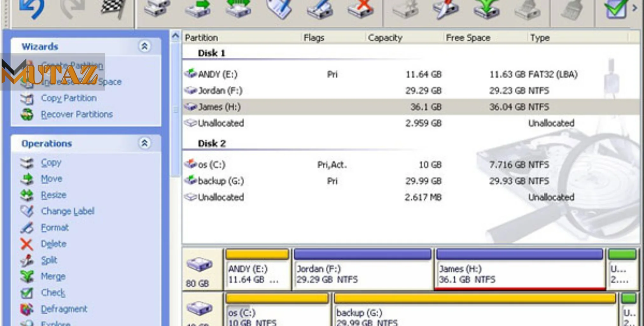Click the Disk 1 group header
The width and height of the screenshot is (644, 326).
coord(211,53)
